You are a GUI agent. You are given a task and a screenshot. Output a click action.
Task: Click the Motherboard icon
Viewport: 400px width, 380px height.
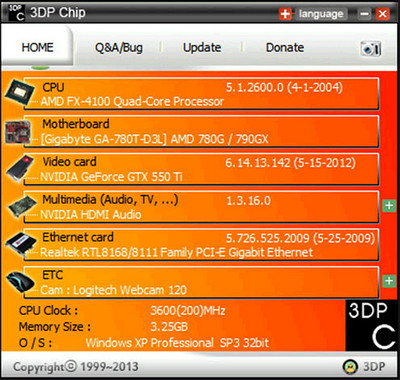(18, 132)
